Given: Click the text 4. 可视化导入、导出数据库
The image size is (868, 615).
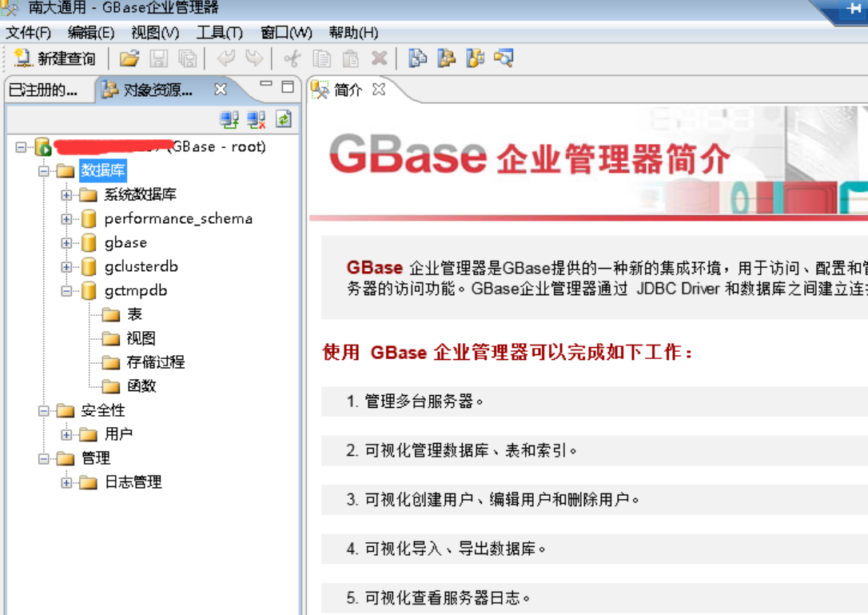Looking at the screenshot, I should pyautogui.click(x=446, y=549).
